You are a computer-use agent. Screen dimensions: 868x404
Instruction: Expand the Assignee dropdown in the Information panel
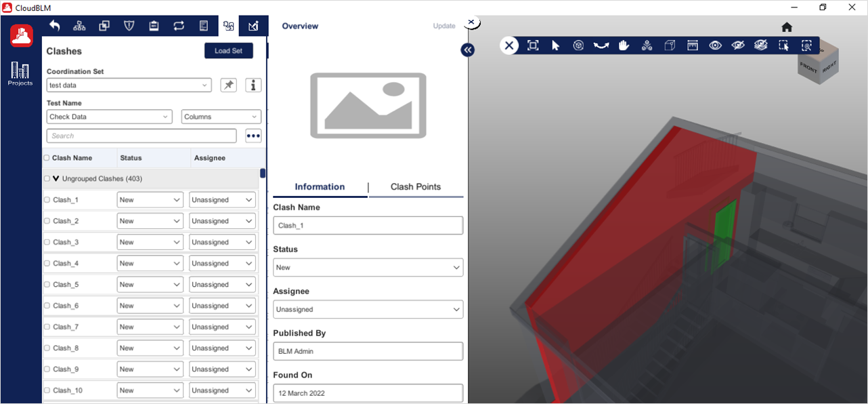click(x=368, y=309)
